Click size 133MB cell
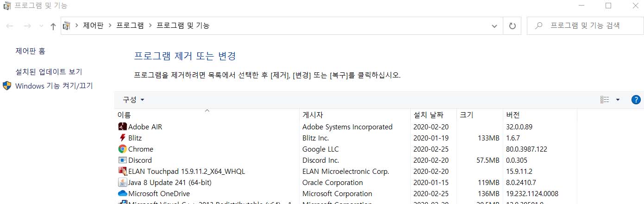Image resolution: width=644 pixels, height=204 pixels. point(488,138)
